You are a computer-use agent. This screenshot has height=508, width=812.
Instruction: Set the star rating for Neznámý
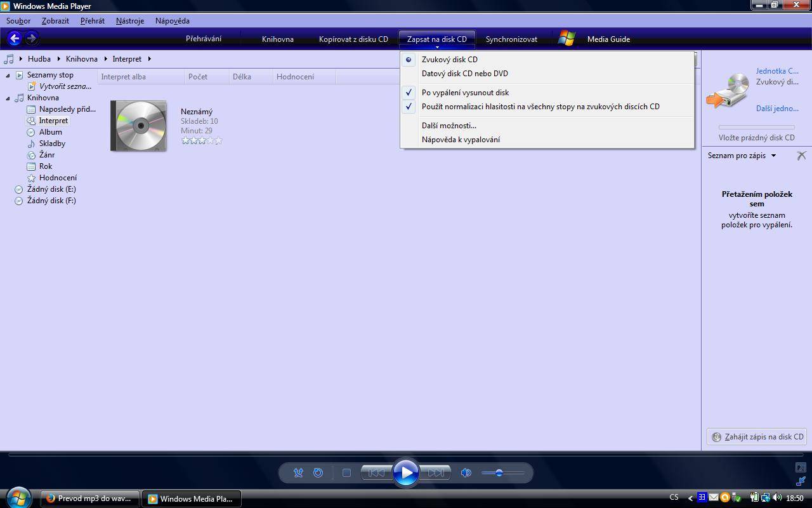click(x=202, y=141)
